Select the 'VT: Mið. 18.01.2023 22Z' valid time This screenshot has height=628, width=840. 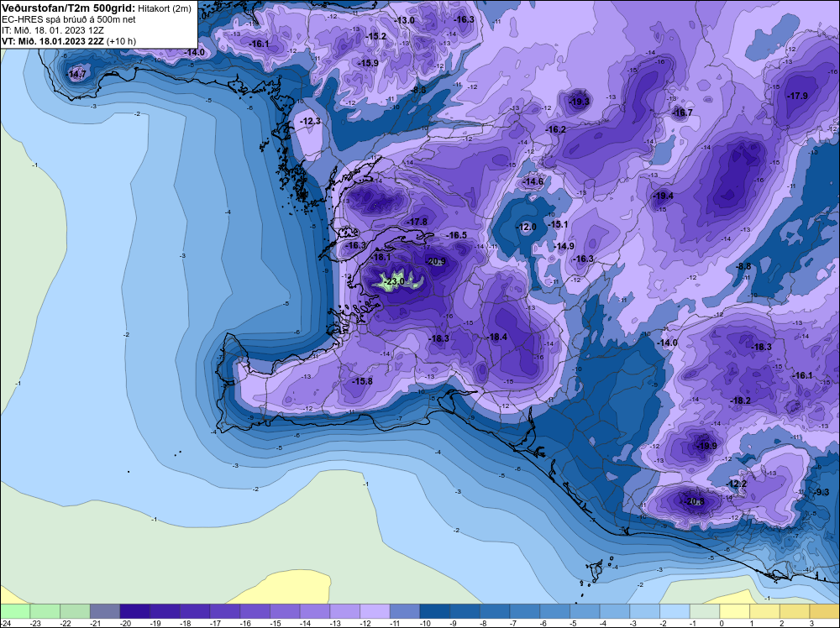pyautogui.click(x=53, y=40)
